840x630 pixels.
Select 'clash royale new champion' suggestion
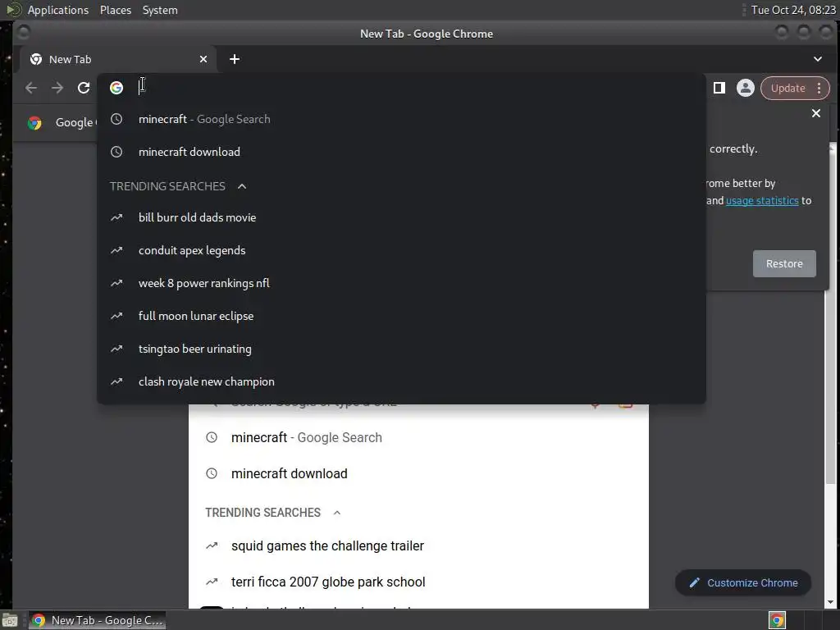pyautogui.click(x=401, y=382)
